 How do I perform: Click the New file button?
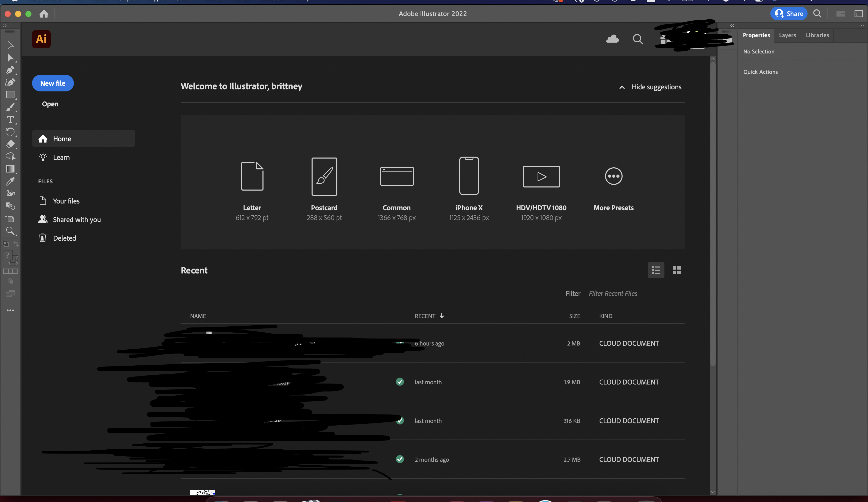[x=53, y=83]
